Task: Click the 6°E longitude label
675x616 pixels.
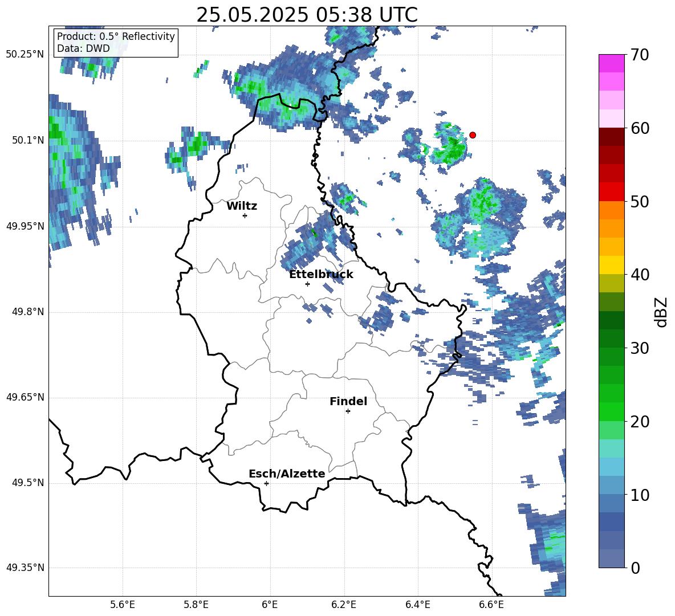Action: click(x=270, y=605)
